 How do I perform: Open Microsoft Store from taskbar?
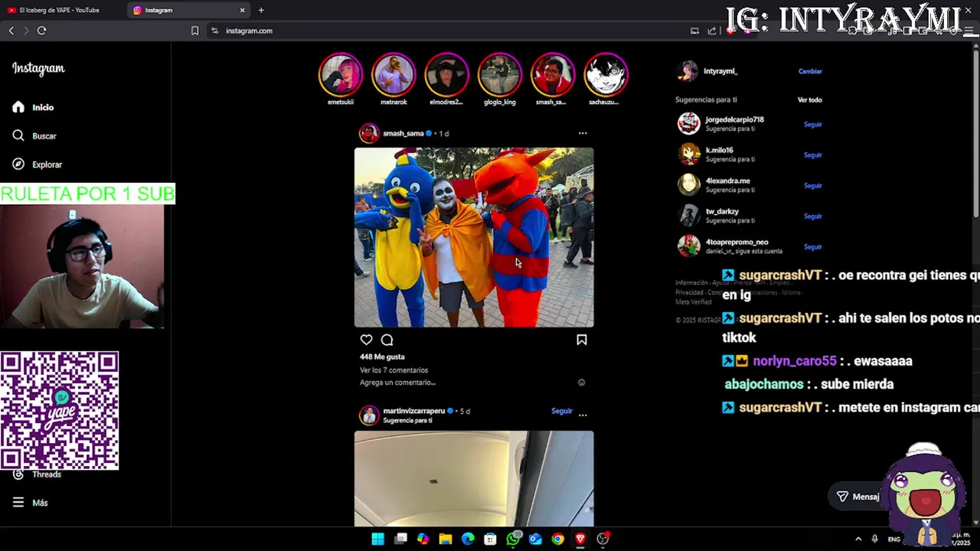tap(490, 539)
